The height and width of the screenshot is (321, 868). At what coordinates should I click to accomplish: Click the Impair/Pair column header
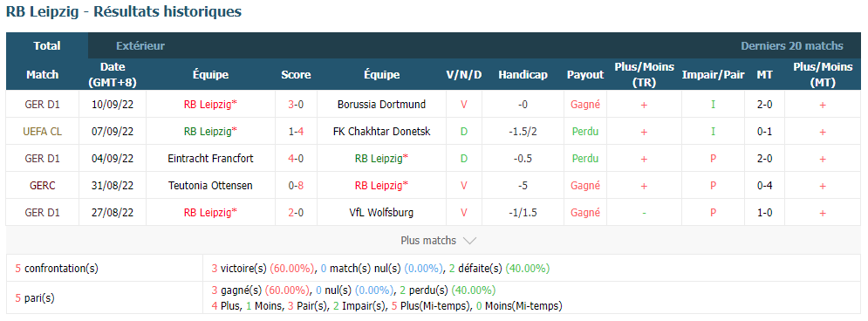pyautogui.click(x=713, y=75)
